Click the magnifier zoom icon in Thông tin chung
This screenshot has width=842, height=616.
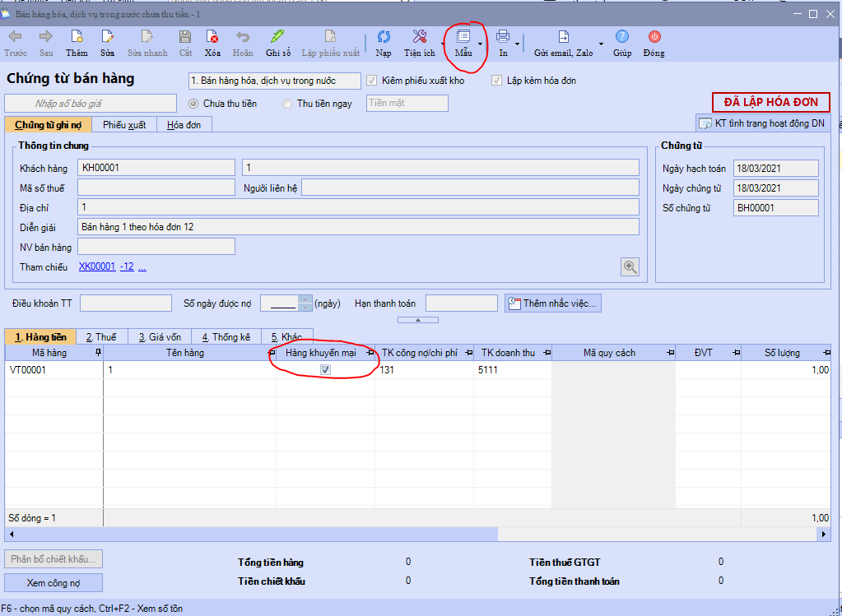630,266
